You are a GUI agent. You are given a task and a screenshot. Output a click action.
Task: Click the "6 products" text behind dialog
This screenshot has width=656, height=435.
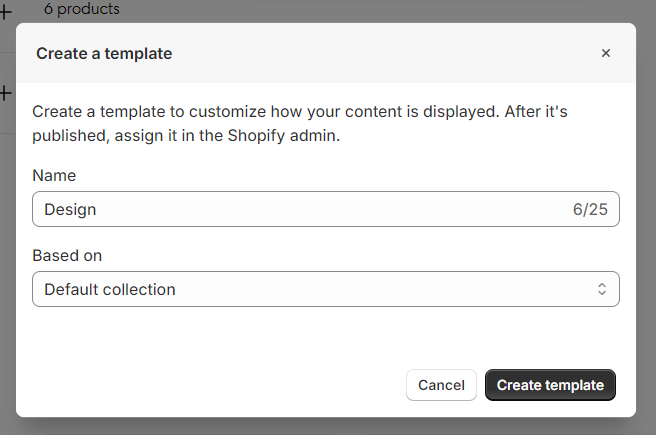click(82, 9)
